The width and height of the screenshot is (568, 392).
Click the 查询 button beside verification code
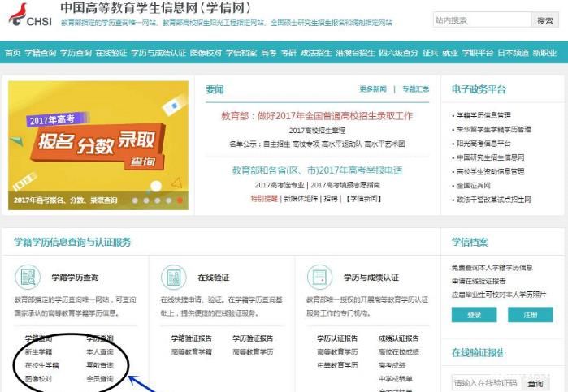point(535,383)
